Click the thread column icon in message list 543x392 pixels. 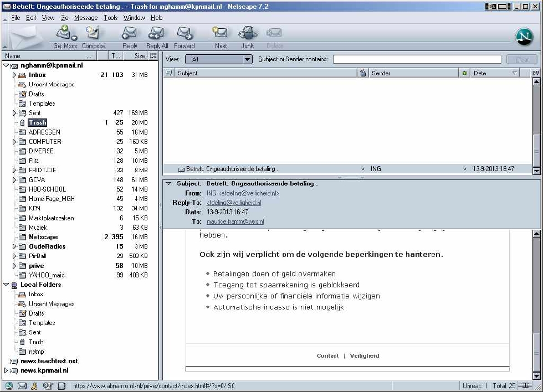point(168,73)
